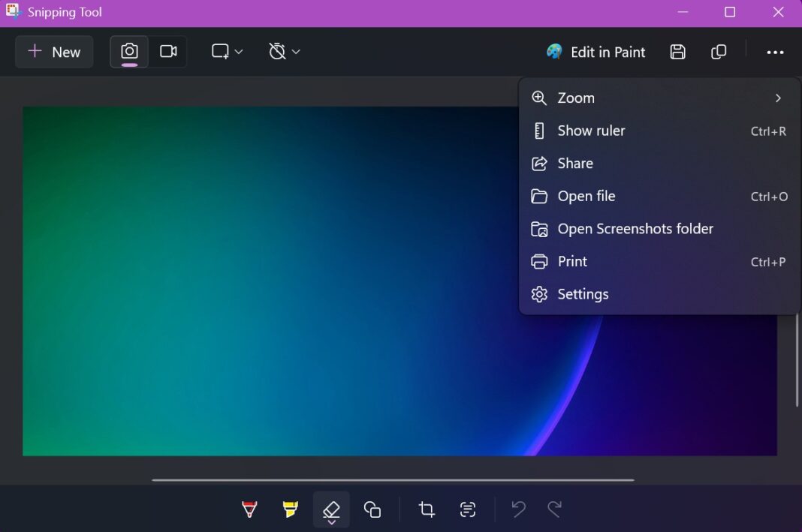802x532 pixels.
Task: Switch to video recording mode
Action: point(167,51)
